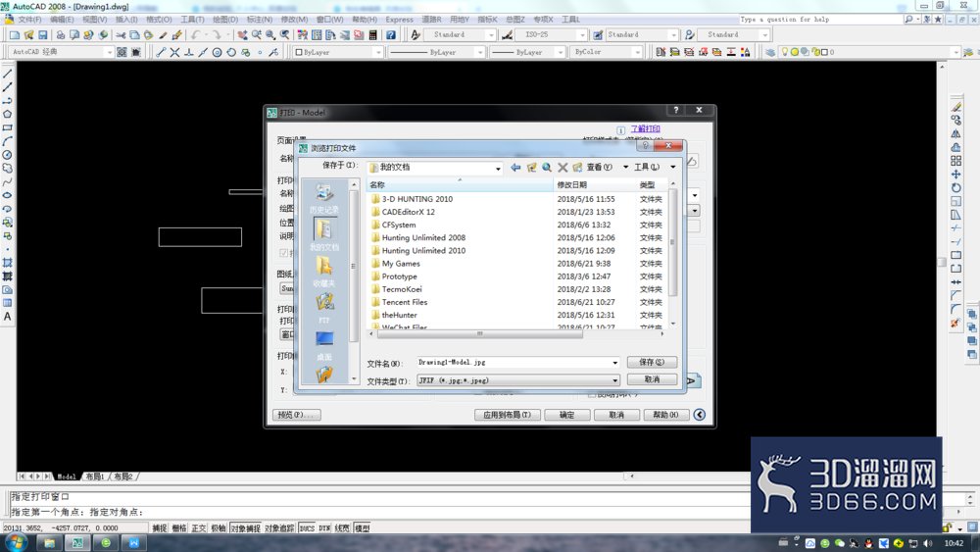Image resolution: width=980 pixels, height=552 pixels.
Task: Click the QuickCalc calculator icon
Action: point(373,35)
